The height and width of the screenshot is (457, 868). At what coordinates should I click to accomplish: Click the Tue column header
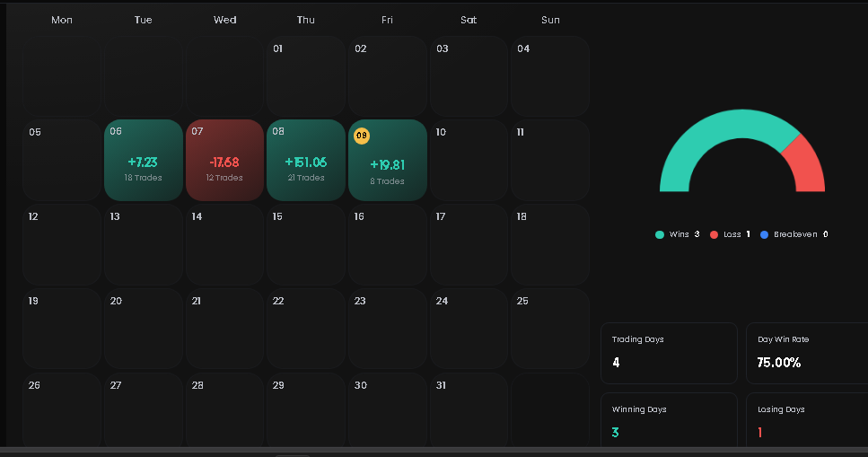click(x=144, y=20)
